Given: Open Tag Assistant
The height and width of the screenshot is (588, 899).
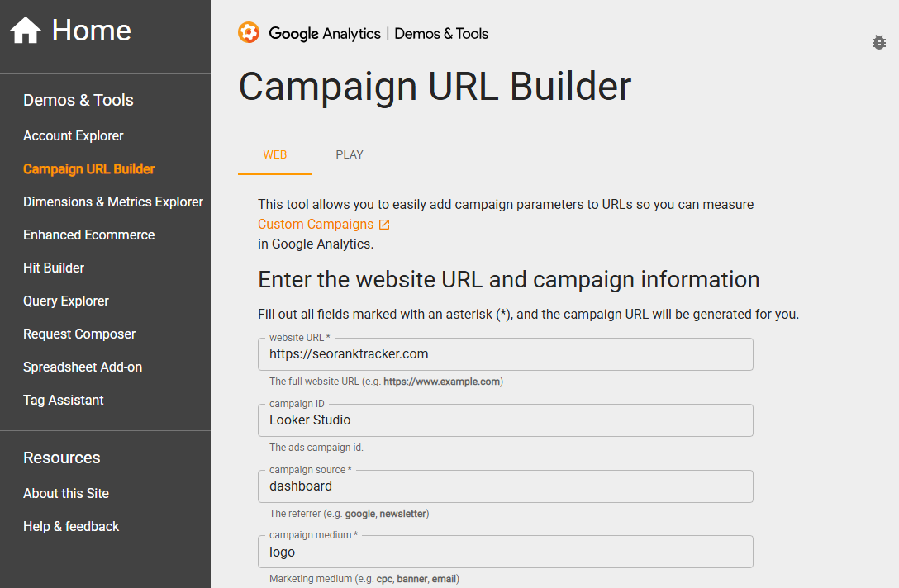Looking at the screenshot, I should [63, 400].
